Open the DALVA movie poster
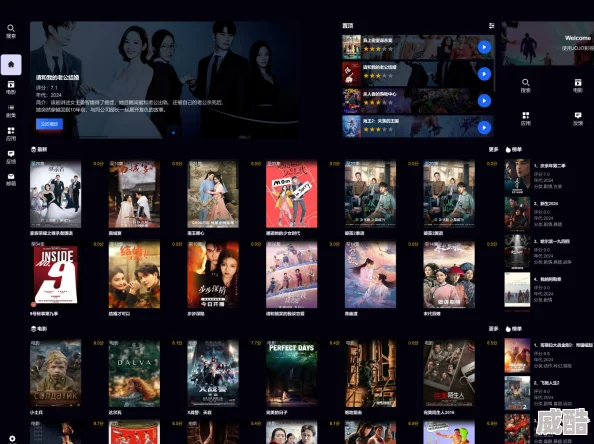This screenshot has height=444, width=594. coord(134,374)
